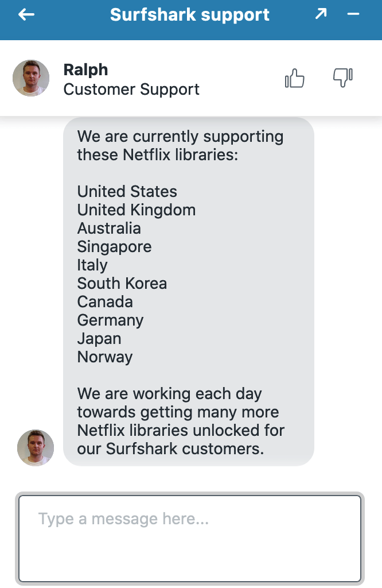The height and width of the screenshot is (588, 382).
Task: Click the agent name "Ralph"
Action: (85, 69)
